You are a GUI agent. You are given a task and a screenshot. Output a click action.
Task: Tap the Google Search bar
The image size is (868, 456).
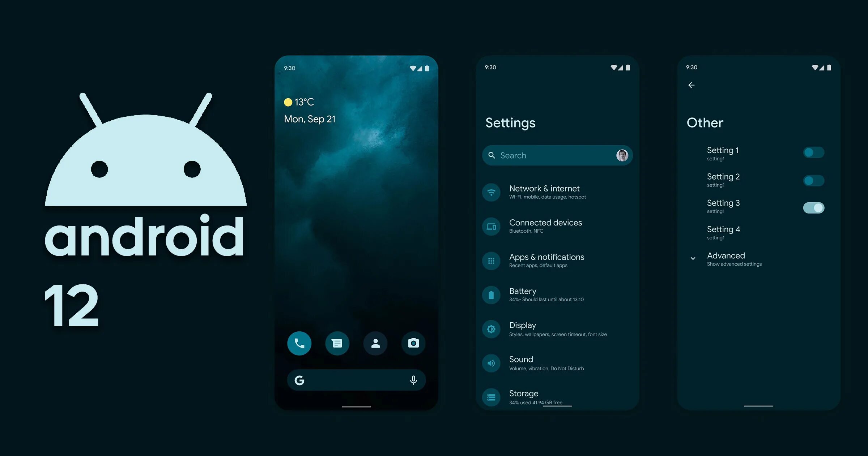point(355,380)
